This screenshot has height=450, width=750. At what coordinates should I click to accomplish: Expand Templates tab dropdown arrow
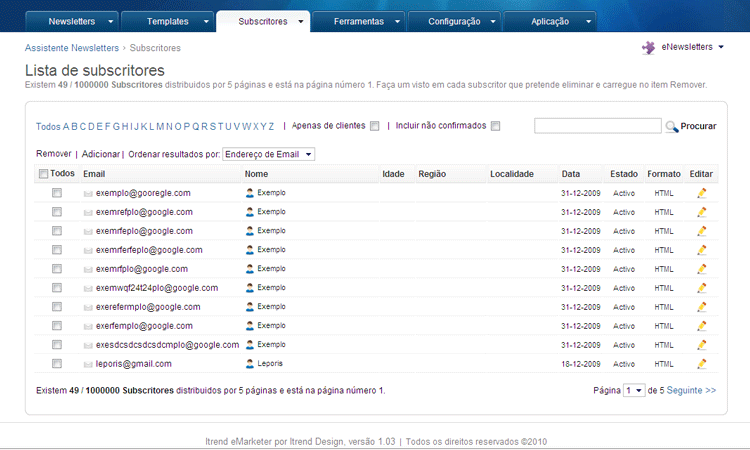206,22
